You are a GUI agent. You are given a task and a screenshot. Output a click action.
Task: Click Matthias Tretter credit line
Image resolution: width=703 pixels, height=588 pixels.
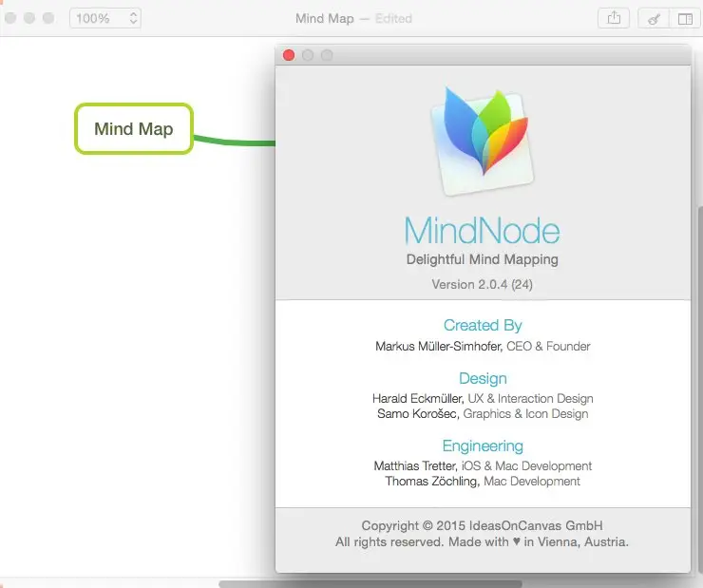click(x=483, y=466)
